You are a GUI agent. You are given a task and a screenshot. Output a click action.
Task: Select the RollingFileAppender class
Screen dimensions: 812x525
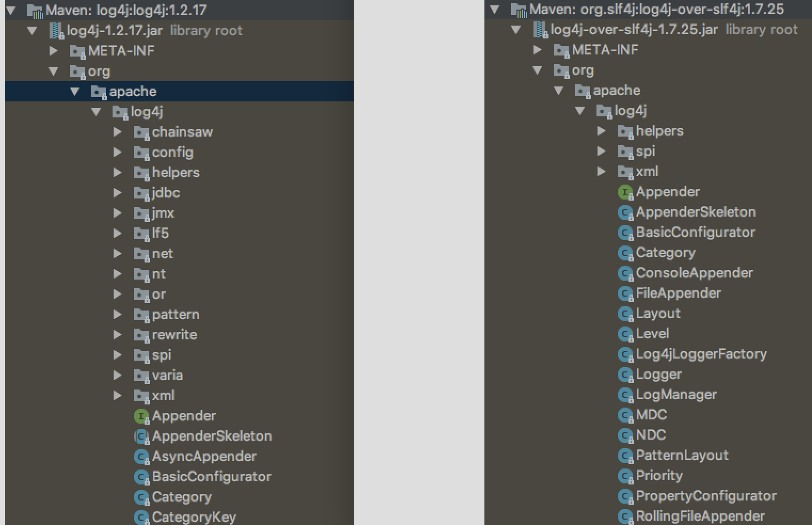700,516
